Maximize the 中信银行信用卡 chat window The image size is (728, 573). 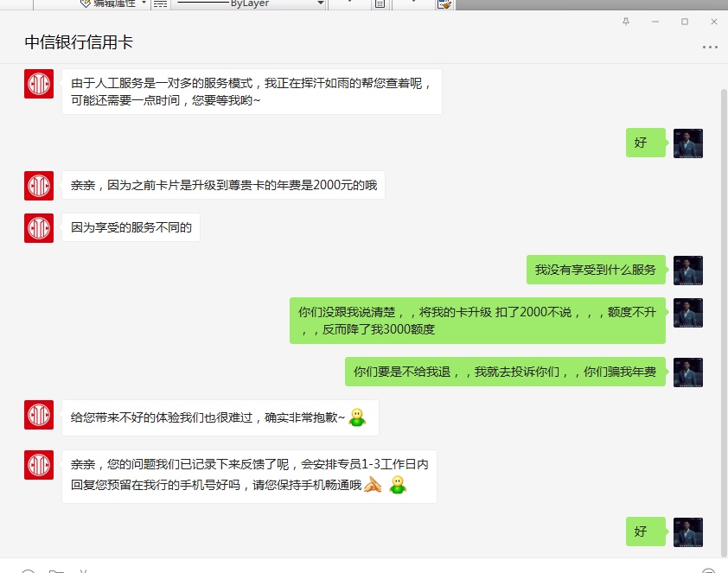pyautogui.click(x=685, y=22)
